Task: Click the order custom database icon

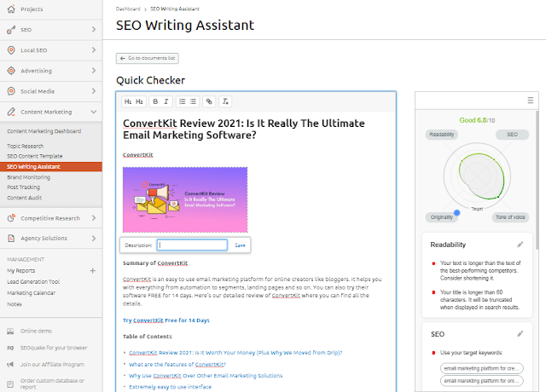Action: [x=10, y=384]
